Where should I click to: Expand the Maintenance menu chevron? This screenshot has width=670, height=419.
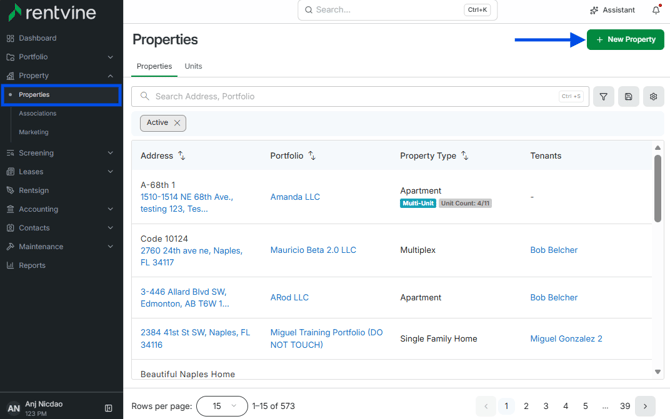coord(110,247)
